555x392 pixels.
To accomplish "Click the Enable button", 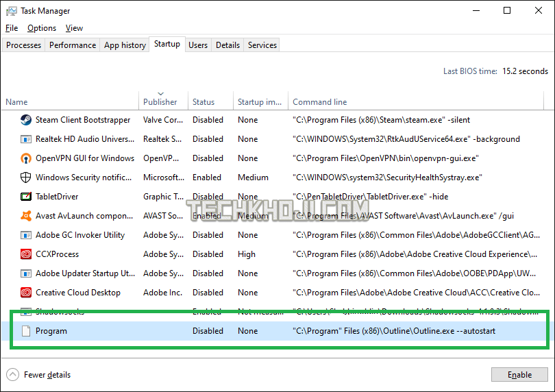I will [519, 375].
